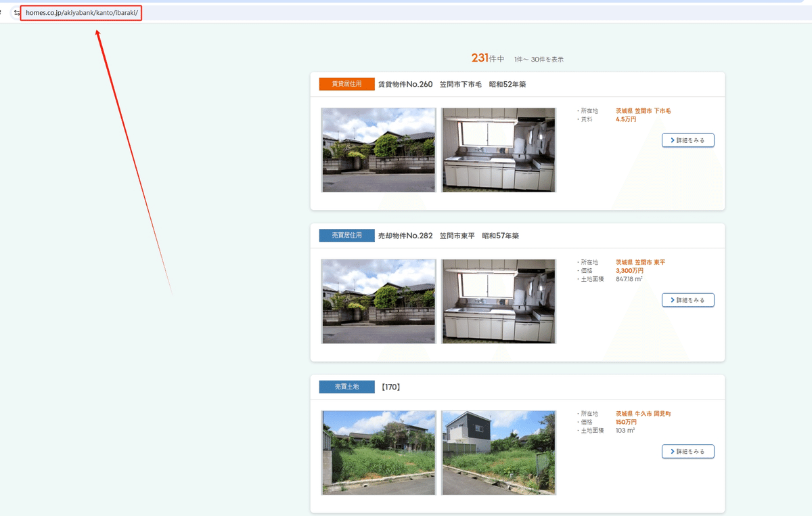Image resolution: width=812 pixels, height=516 pixels.
Task: Open left grassy lot photo of 【170】
Action: pos(378,452)
